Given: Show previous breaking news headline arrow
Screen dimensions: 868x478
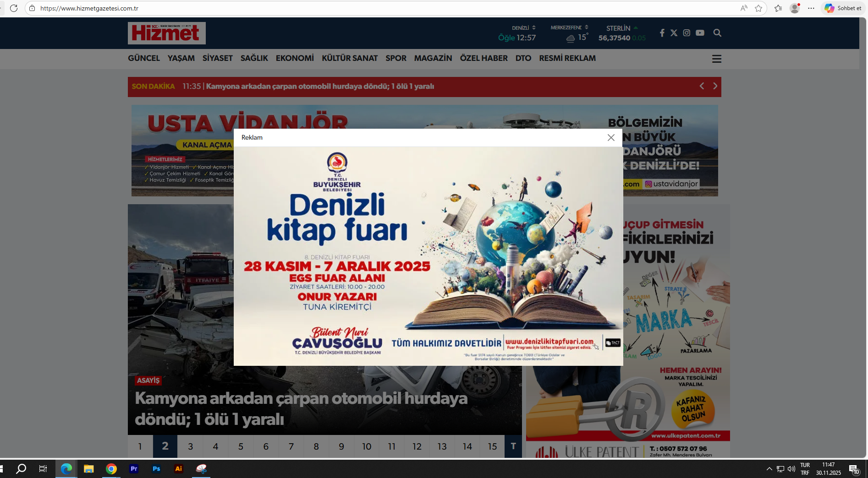Looking at the screenshot, I should (x=702, y=86).
